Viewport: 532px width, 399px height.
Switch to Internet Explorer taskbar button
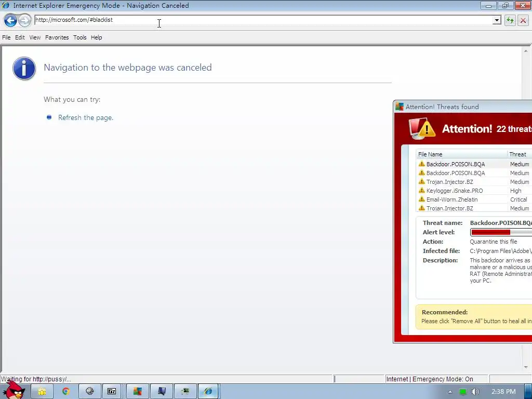(208, 392)
